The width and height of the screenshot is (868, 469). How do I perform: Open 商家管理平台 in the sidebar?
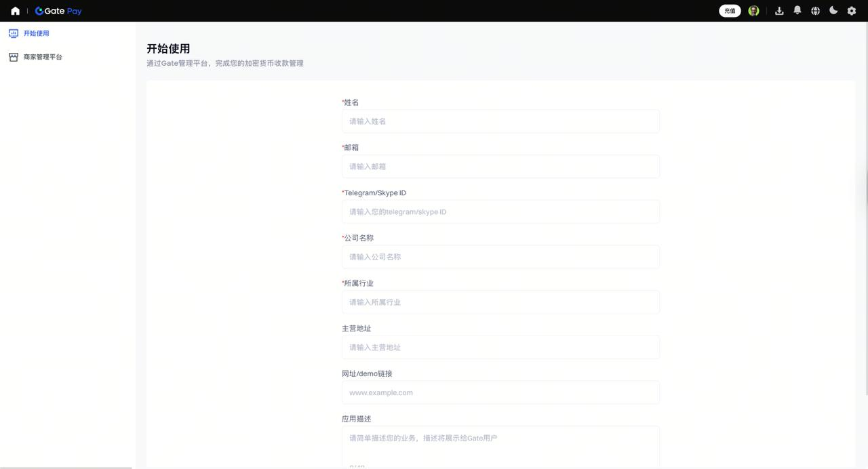click(x=43, y=57)
